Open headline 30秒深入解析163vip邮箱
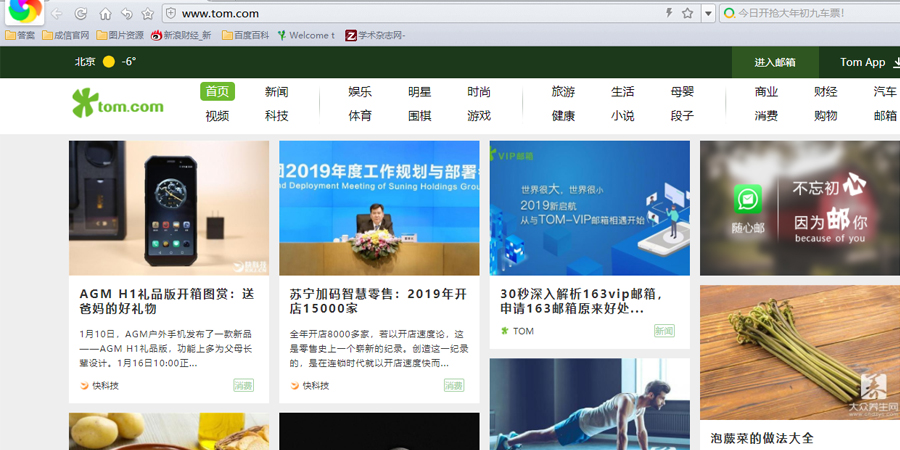 581,301
